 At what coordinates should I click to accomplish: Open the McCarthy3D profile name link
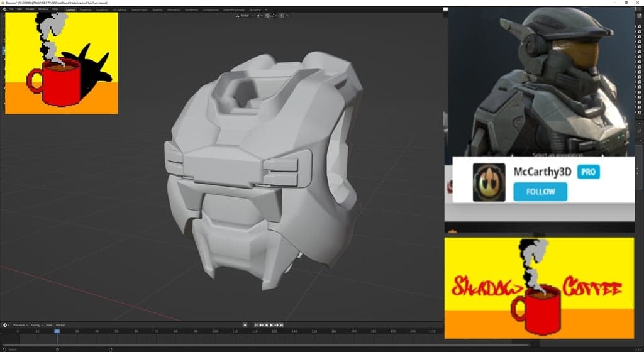pyautogui.click(x=542, y=172)
